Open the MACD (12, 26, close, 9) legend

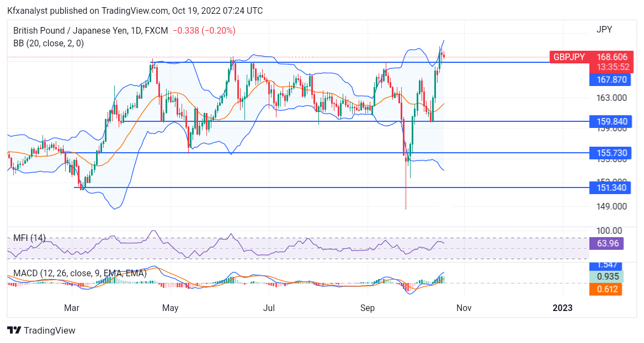coord(80,274)
